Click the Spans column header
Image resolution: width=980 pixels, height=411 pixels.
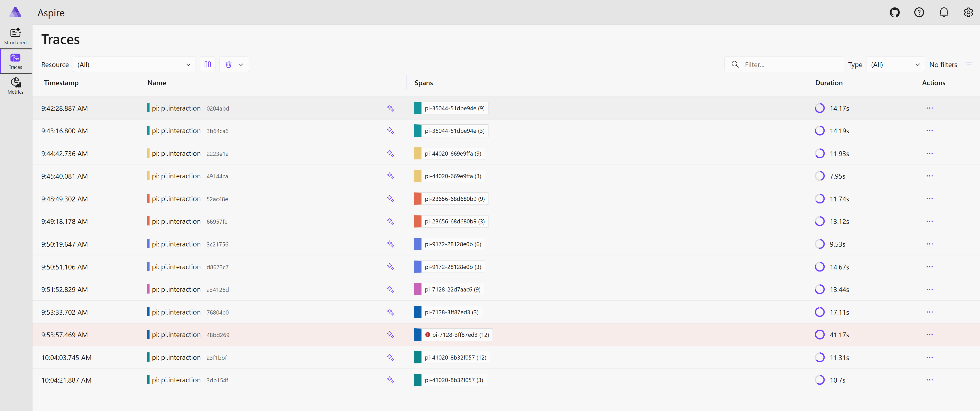tap(424, 83)
